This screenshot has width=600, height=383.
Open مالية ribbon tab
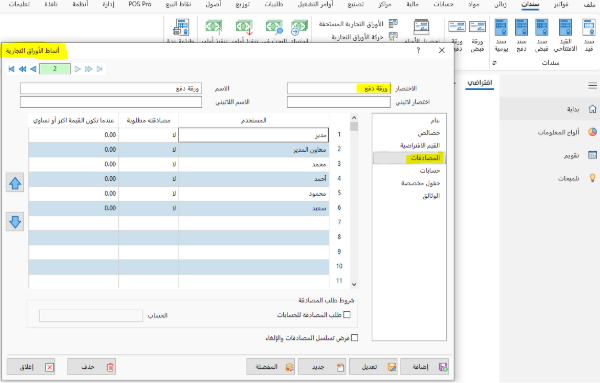pos(412,5)
